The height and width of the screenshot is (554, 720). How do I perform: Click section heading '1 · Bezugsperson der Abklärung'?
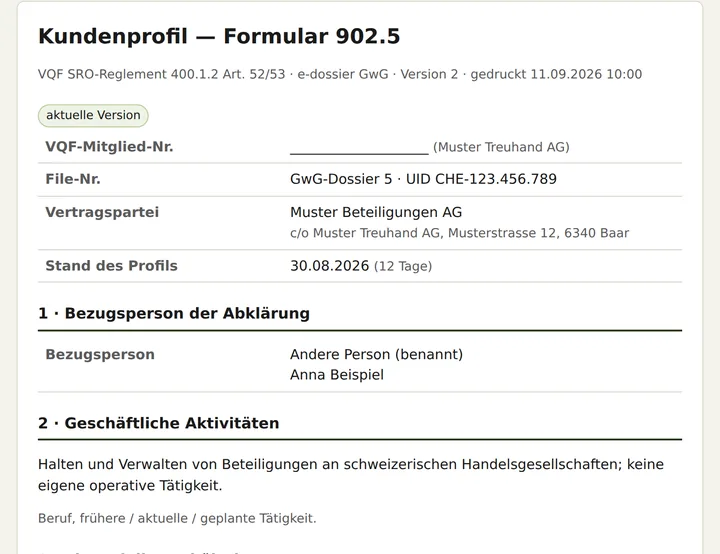pyautogui.click(x=174, y=313)
